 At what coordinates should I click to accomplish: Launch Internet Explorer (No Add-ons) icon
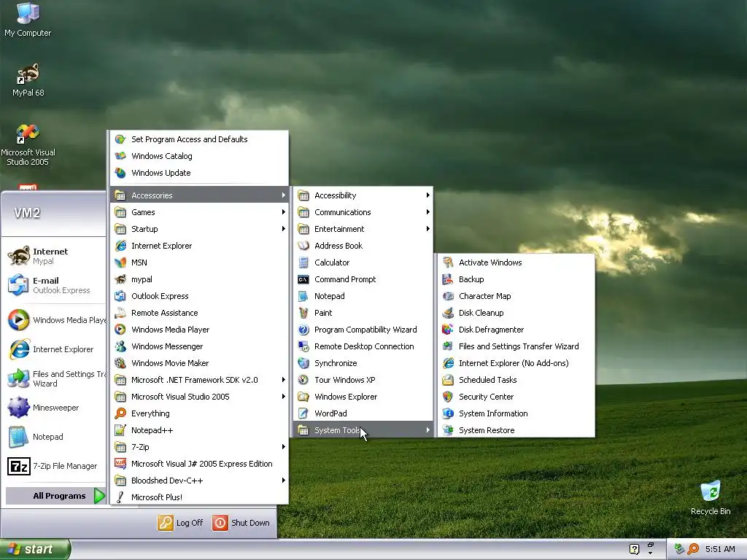448,363
